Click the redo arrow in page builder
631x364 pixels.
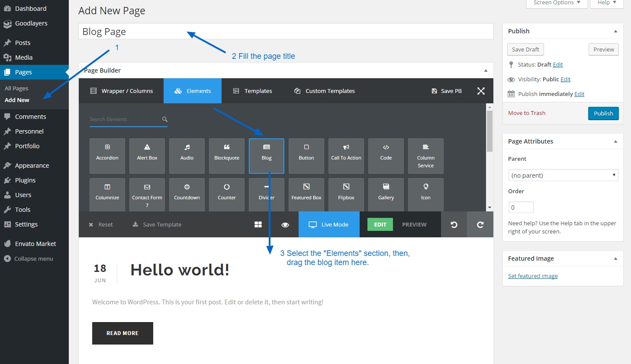click(x=480, y=224)
